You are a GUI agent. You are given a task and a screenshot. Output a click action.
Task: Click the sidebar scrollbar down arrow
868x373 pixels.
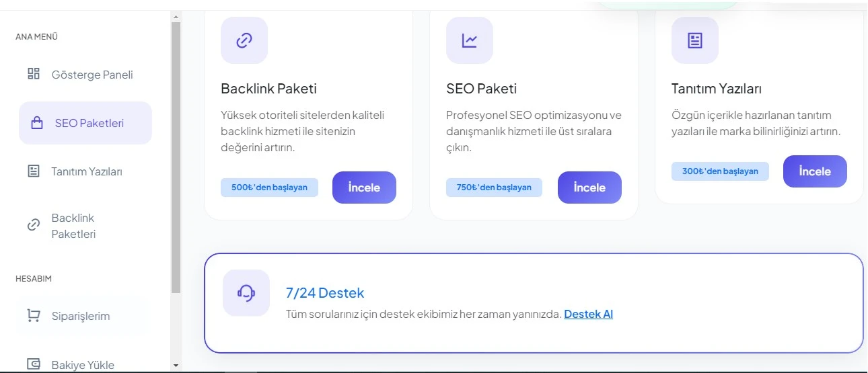(176, 366)
